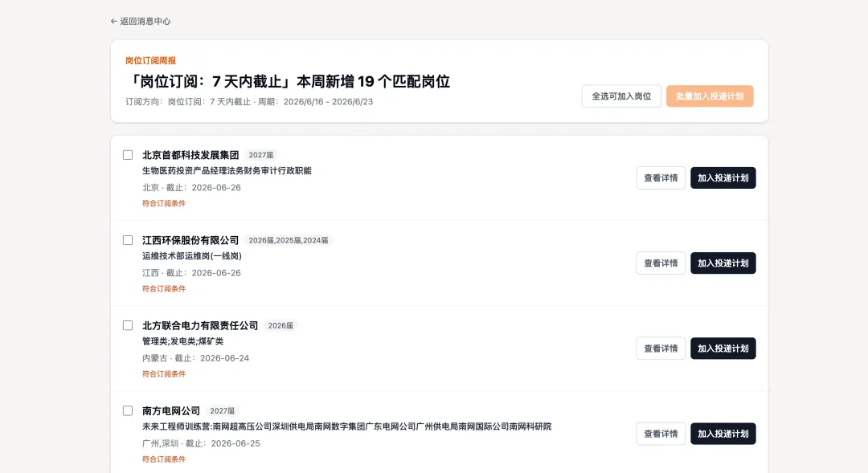Click deadline text 北京 · 截止: 2026-06-26
Viewport: 868px width, 473px height.
pos(191,188)
